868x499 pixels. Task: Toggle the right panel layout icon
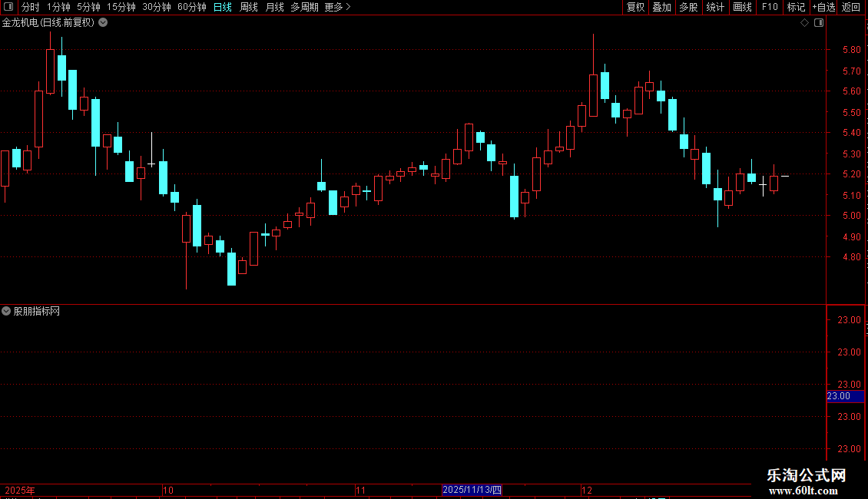(819, 23)
